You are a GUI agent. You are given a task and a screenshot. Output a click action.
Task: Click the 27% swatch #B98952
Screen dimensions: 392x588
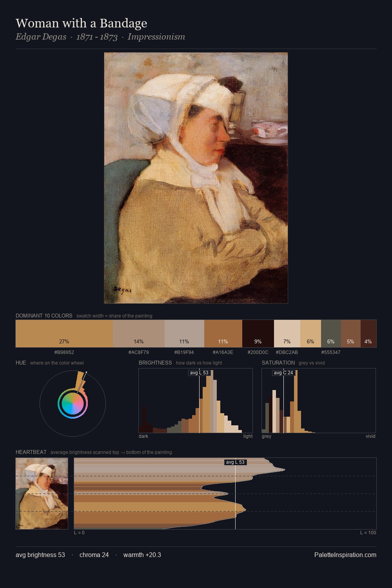click(64, 334)
